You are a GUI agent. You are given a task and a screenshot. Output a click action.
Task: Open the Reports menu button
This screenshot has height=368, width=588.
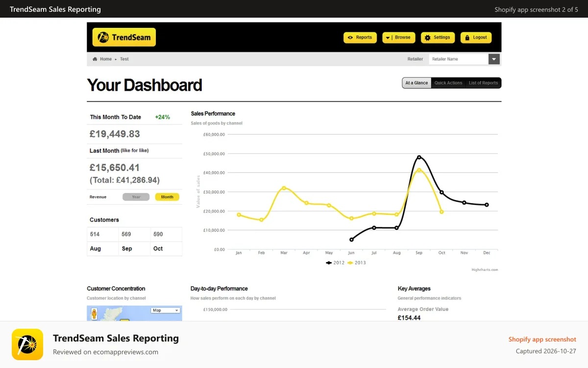point(360,37)
